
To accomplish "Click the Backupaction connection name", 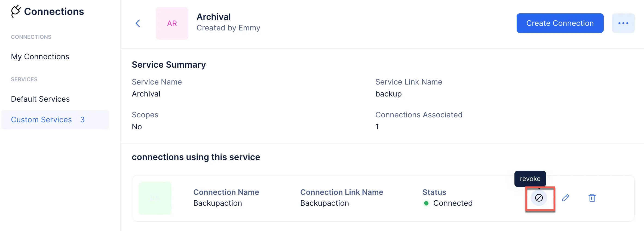I will 217,203.
